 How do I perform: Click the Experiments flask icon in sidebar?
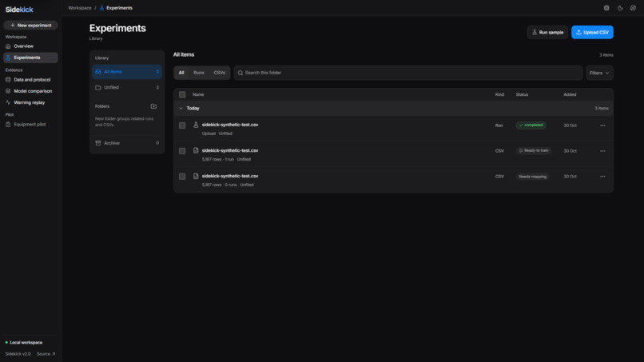point(8,58)
